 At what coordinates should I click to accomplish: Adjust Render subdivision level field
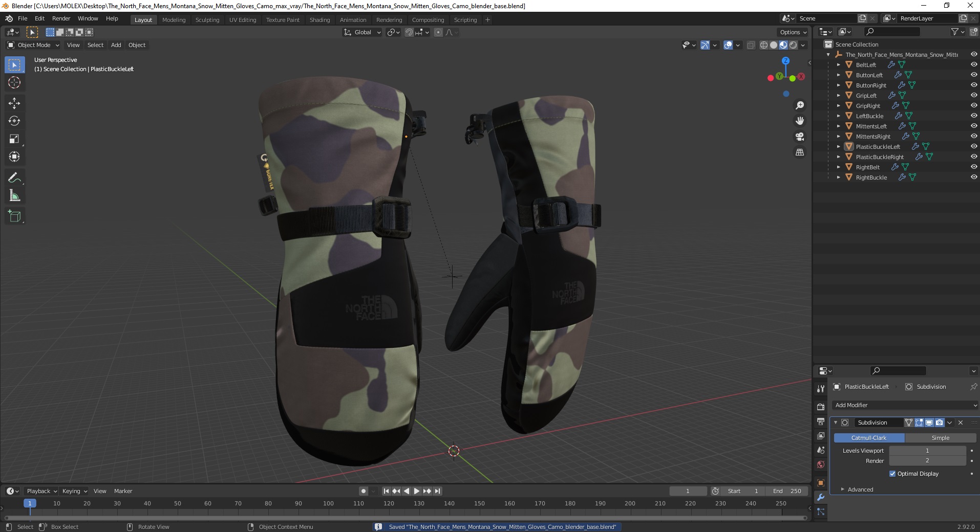927,461
